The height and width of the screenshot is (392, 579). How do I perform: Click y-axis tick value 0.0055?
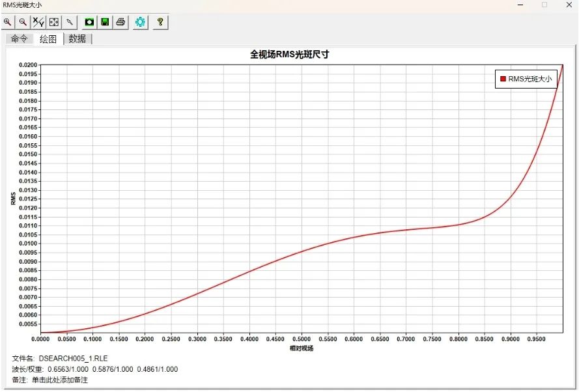[x=28, y=324]
